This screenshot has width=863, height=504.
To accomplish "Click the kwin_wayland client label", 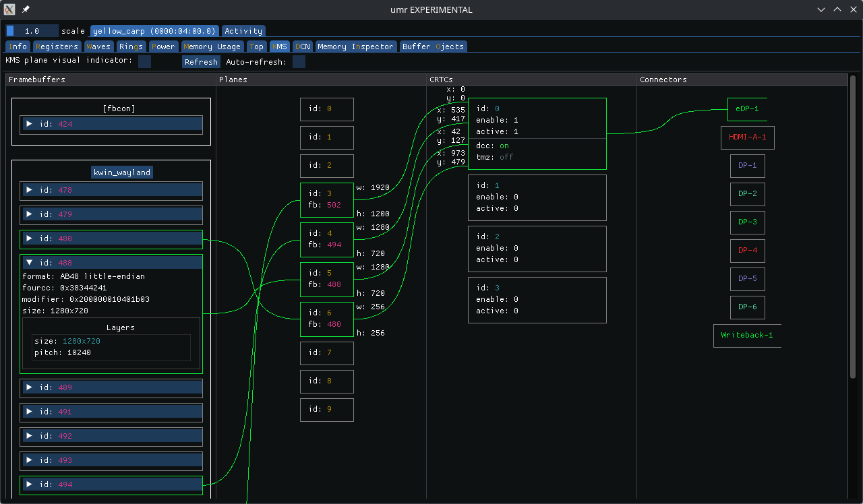I will click(122, 172).
